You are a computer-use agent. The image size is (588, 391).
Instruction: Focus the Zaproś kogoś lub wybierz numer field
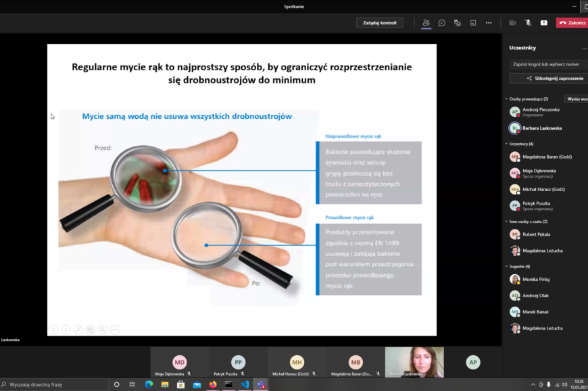(549, 64)
